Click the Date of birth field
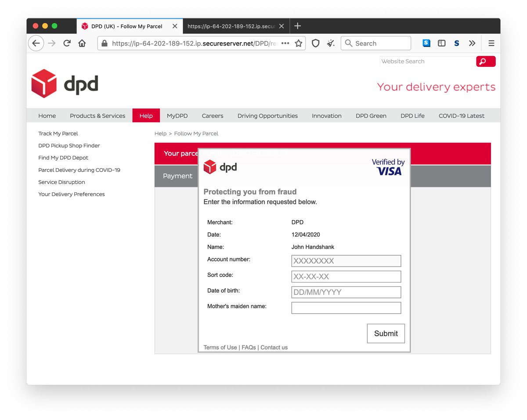 [346, 292]
